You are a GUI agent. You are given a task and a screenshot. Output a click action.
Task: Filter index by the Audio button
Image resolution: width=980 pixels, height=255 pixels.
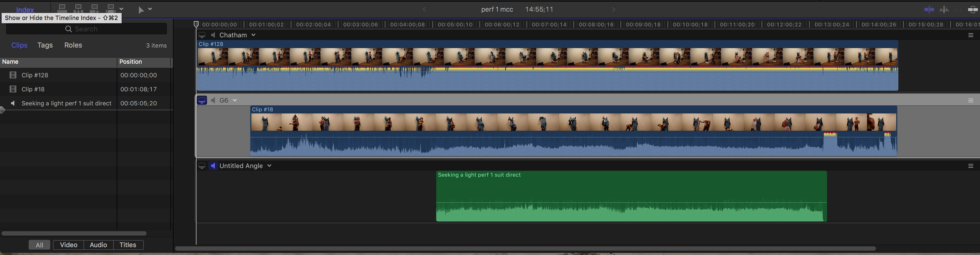[98, 245]
